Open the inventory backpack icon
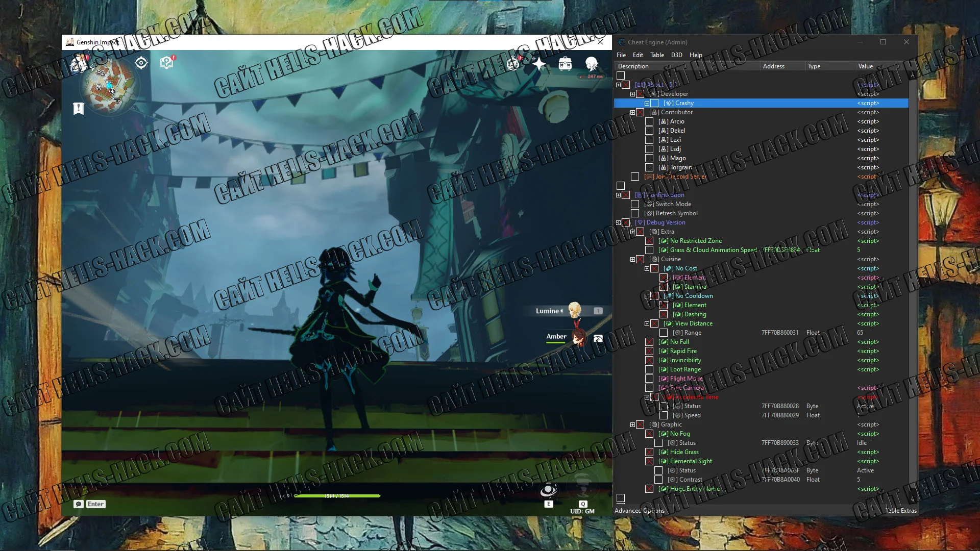980x551 pixels. tap(565, 64)
